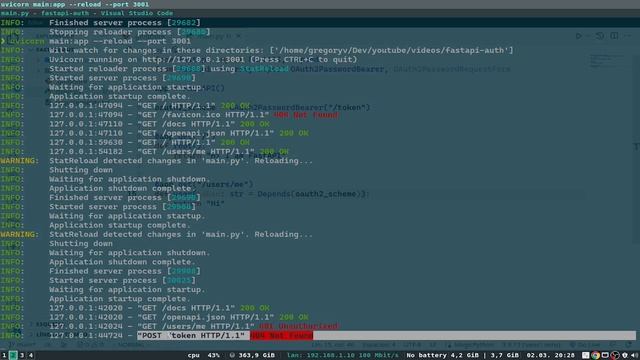The image size is (640, 360).
Task: Click the cpu 43% status entry
Action: (x=204, y=356)
